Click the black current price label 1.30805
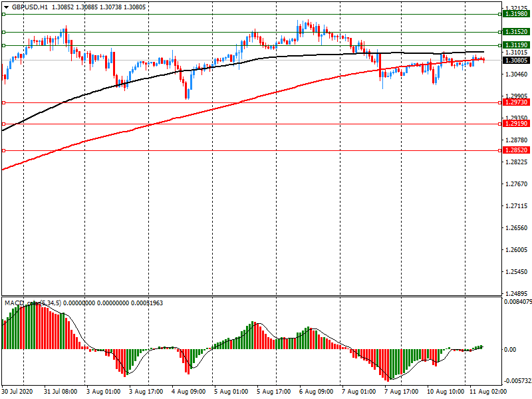Image resolution: width=532 pixels, height=399 pixels. click(x=517, y=61)
